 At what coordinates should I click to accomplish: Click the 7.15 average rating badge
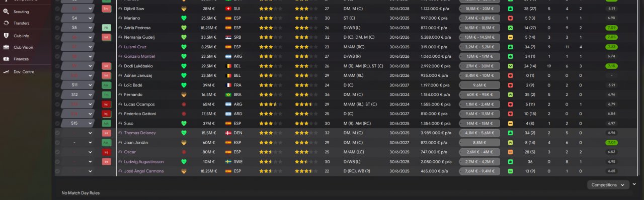[x=611, y=66]
